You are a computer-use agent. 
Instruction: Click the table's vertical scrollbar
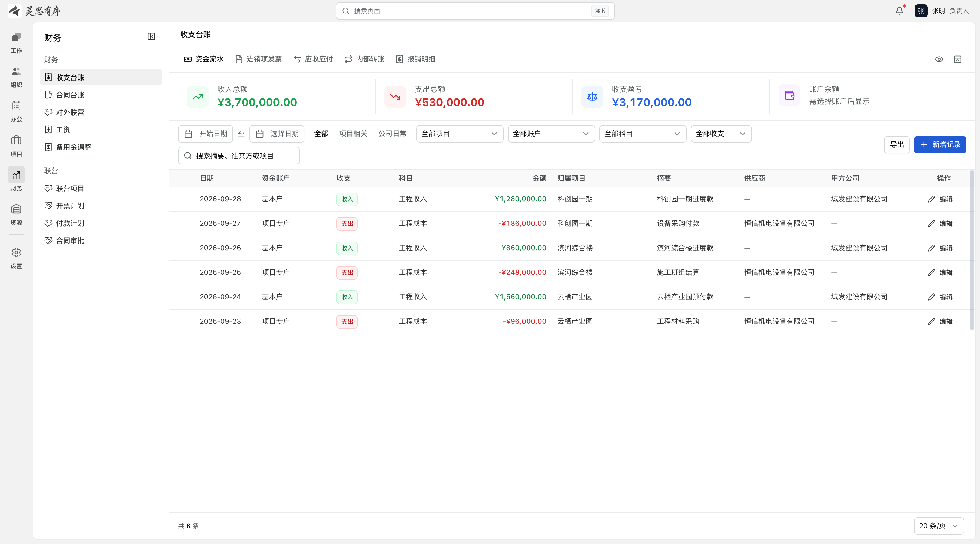(972, 251)
